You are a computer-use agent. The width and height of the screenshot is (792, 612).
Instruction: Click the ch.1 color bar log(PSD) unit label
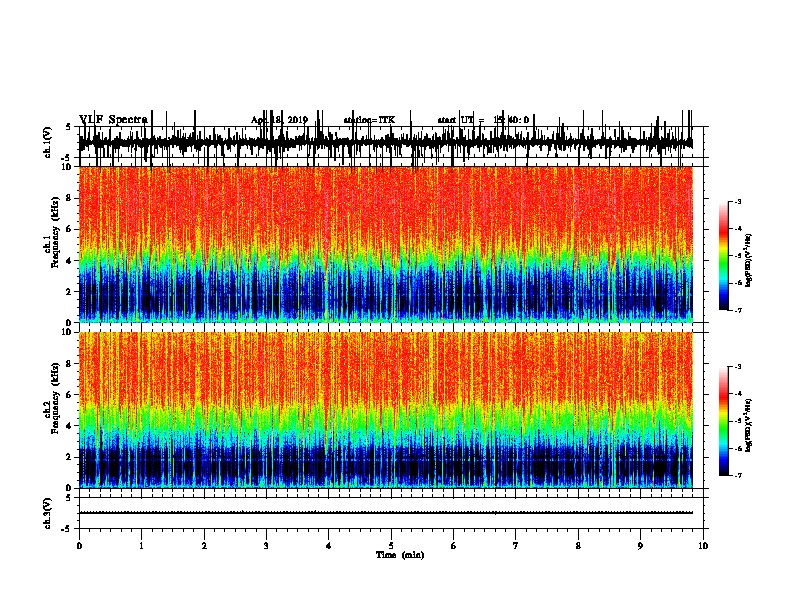pyautogui.click(x=749, y=260)
